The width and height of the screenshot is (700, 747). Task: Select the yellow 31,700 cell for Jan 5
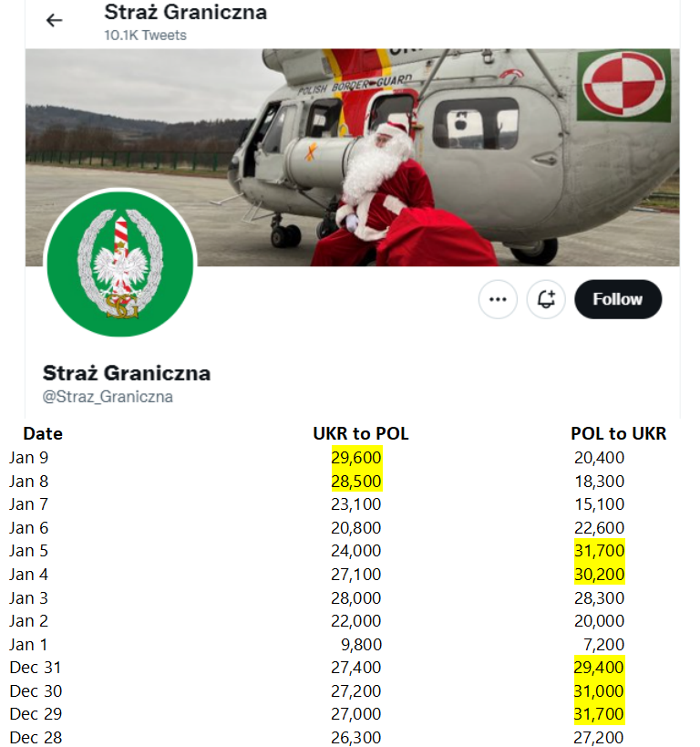click(x=600, y=551)
